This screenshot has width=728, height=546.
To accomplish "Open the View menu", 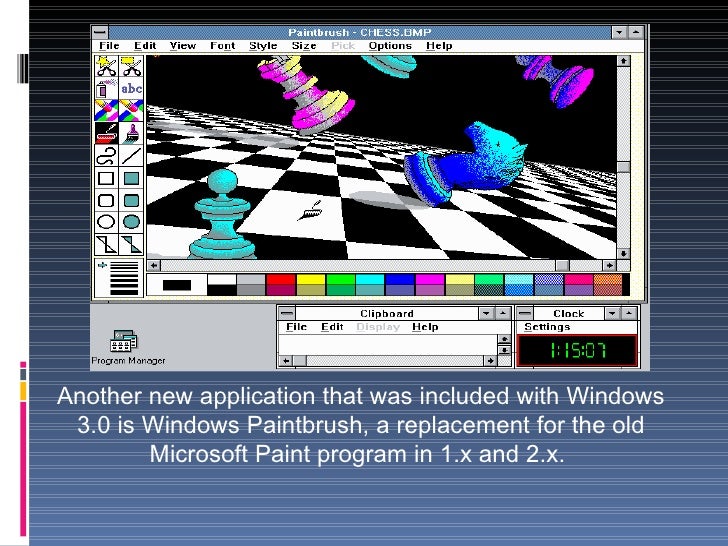I will [x=182, y=46].
